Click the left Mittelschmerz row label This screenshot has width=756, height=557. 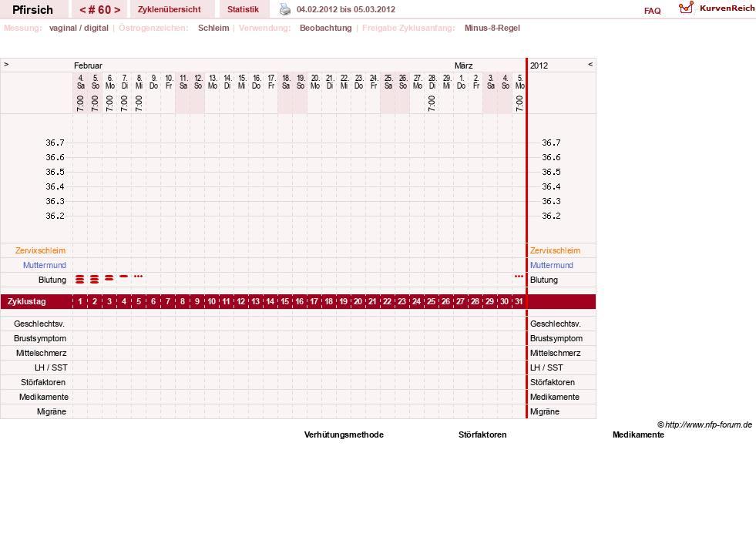(x=42, y=353)
